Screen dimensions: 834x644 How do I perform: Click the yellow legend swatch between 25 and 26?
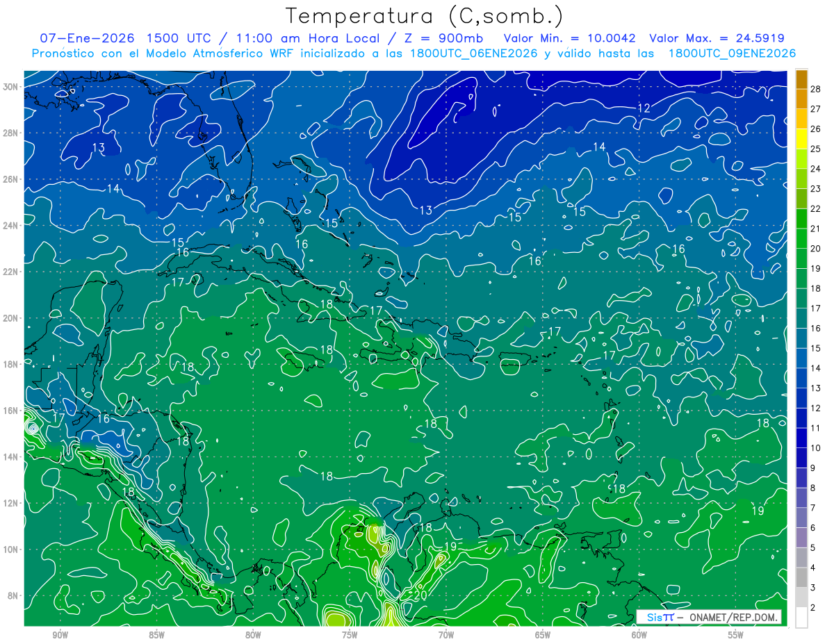coord(801,139)
